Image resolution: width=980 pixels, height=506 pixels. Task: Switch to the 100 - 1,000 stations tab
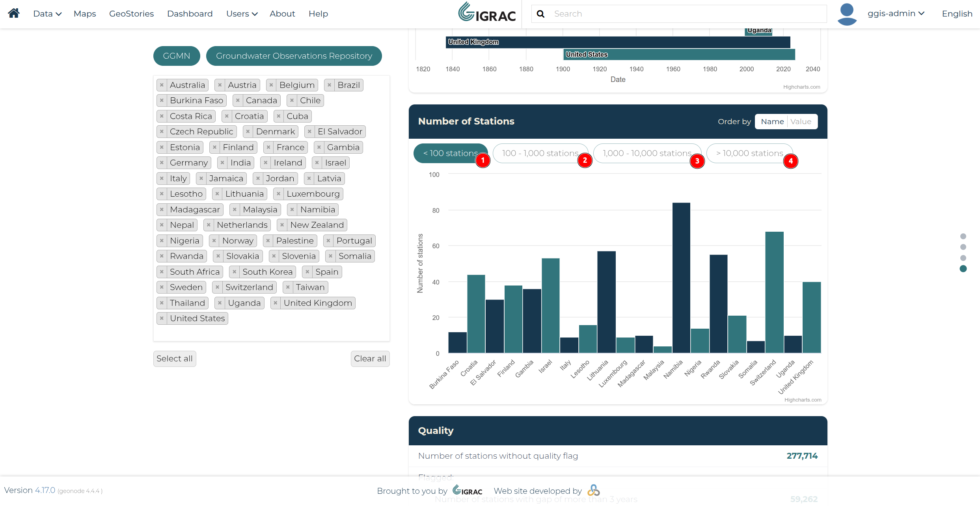pos(540,153)
